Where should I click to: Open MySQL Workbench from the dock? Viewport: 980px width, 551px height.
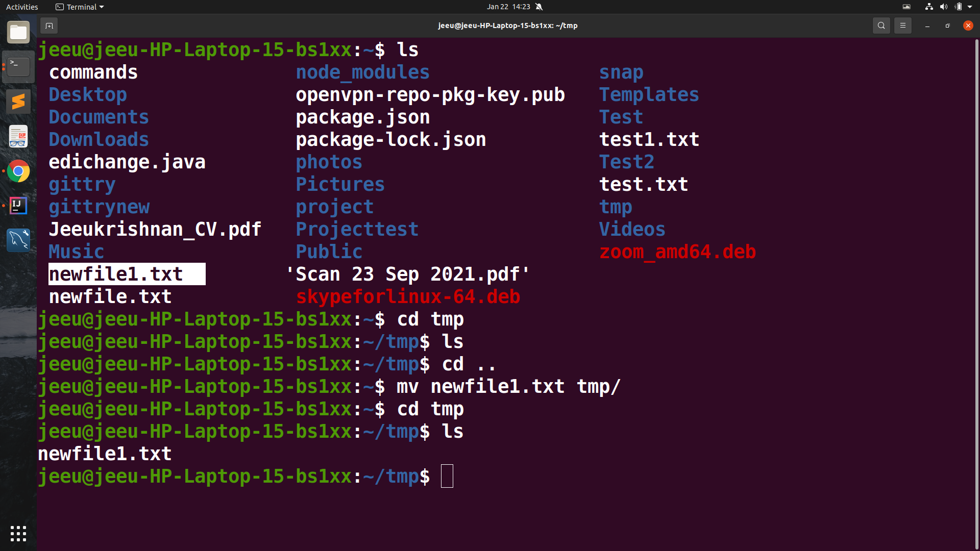pyautogui.click(x=18, y=240)
